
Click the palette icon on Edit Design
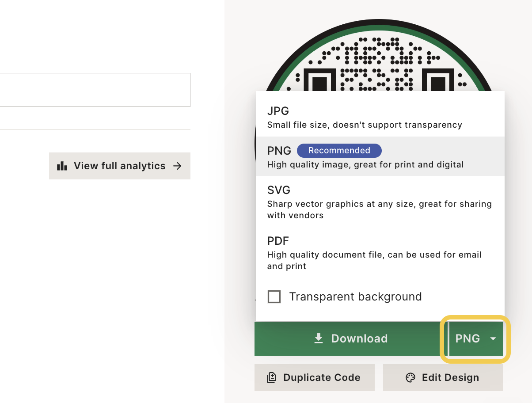click(x=410, y=378)
